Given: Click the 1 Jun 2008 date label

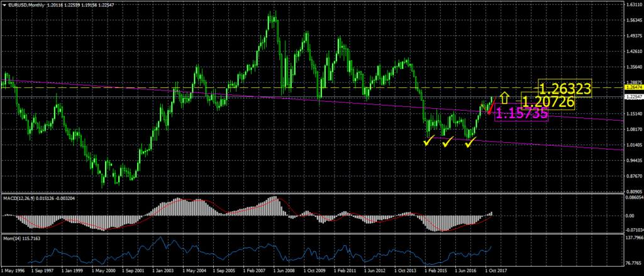Looking at the screenshot, I should coord(284,270).
